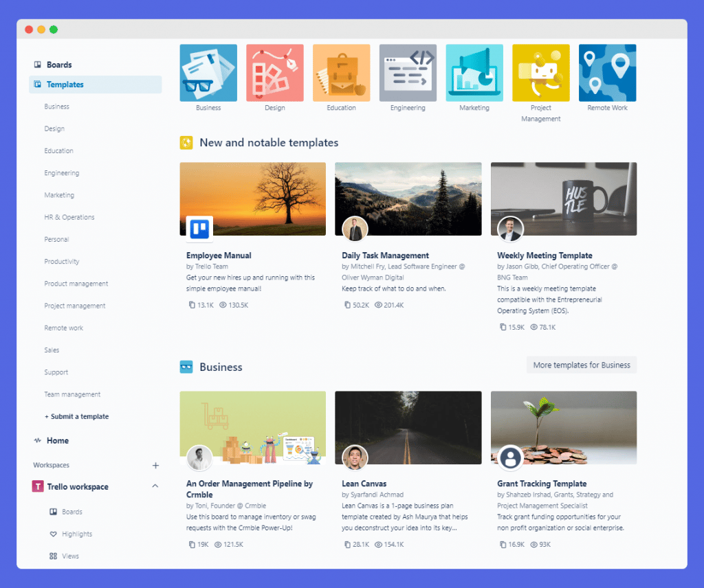The image size is (704, 588).
Task: Open HR & Operations templates
Action: 69,217
